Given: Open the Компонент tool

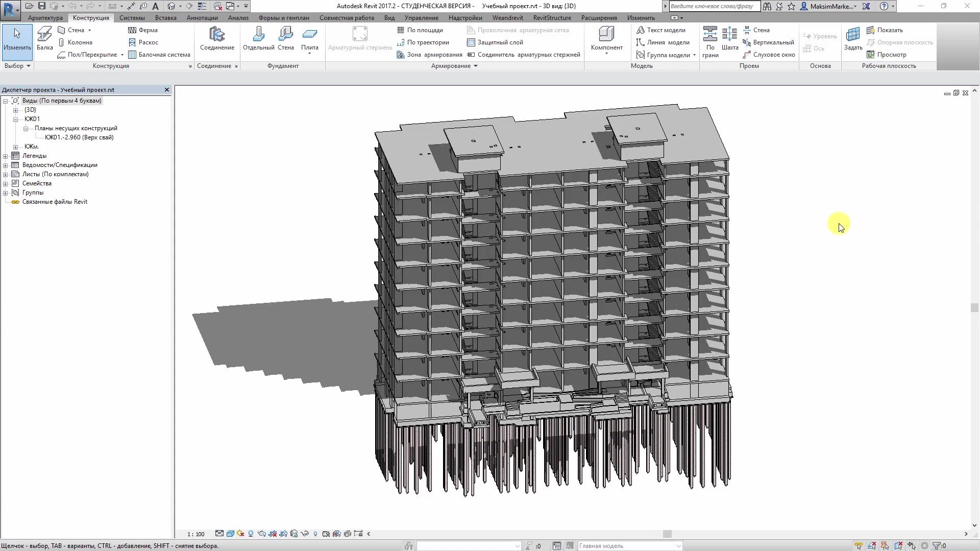Looking at the screenshot, I should click(x=606, y=40).
